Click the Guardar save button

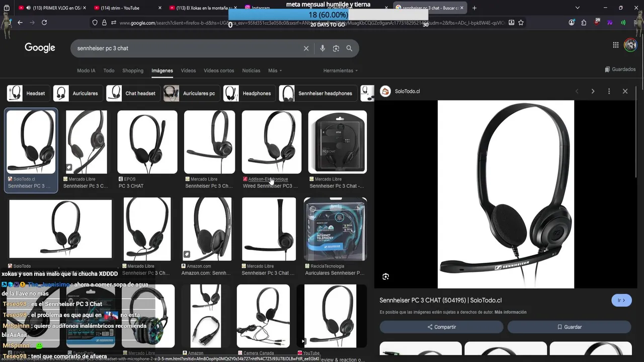(569, 327)
